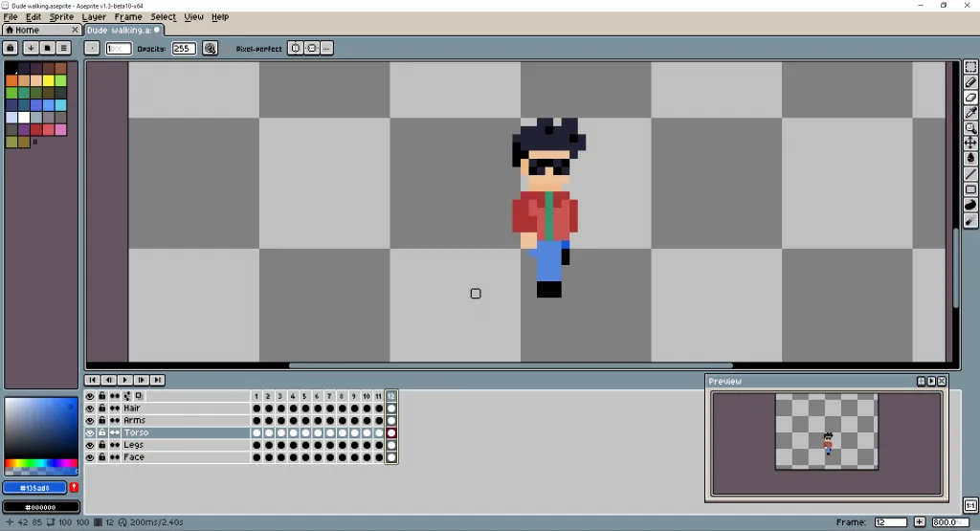980x531 pixels.
Task: Play the animation in timeline
Action: click(124, 380)
